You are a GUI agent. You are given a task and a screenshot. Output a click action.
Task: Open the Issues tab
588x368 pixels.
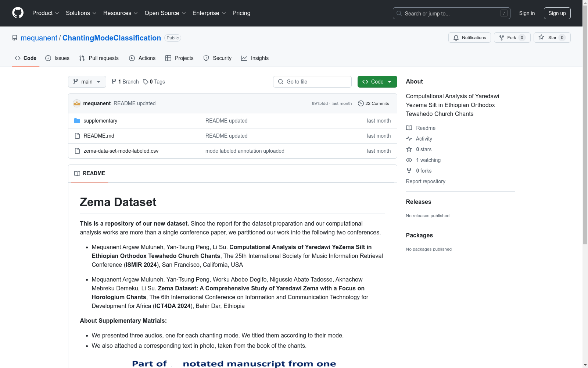(57, 58)
